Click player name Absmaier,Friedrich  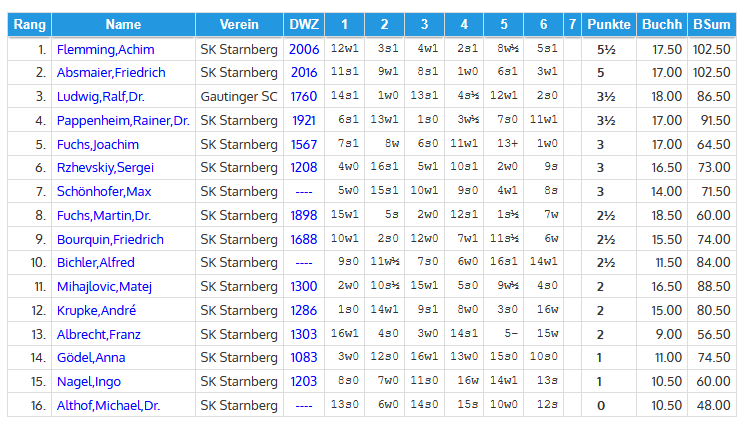click(111, 73)
